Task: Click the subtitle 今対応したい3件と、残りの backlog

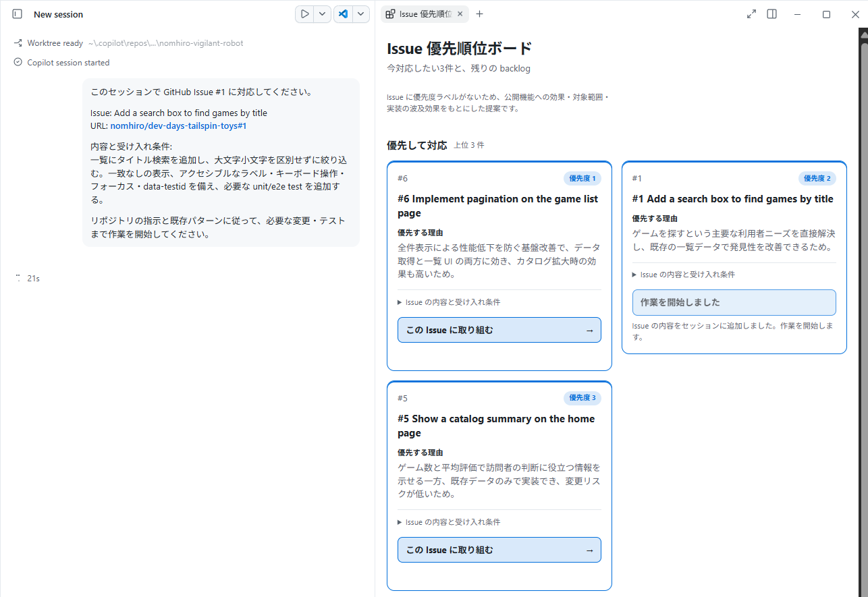Action: point(458,69)
